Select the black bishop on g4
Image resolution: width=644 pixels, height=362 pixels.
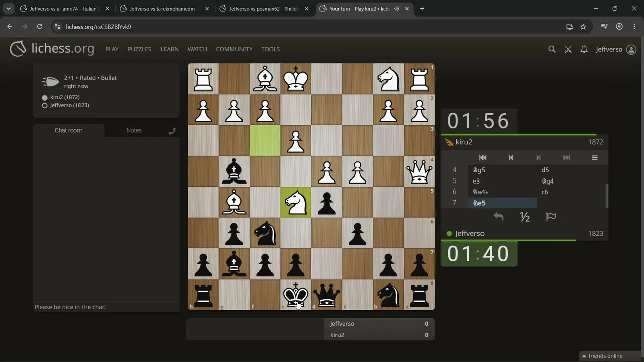point(234,171)
